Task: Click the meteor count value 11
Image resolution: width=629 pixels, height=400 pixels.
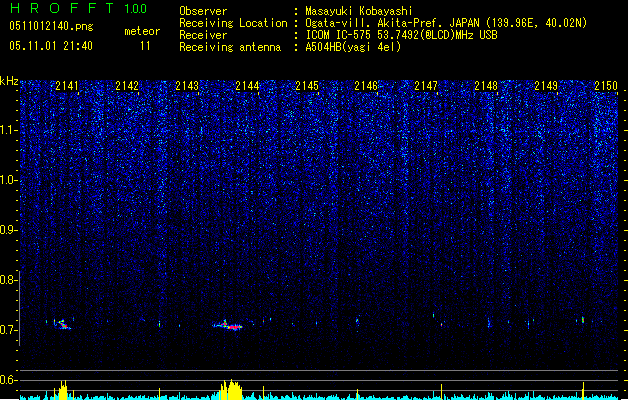Action: pyautogui.click(x=145, y=46)
